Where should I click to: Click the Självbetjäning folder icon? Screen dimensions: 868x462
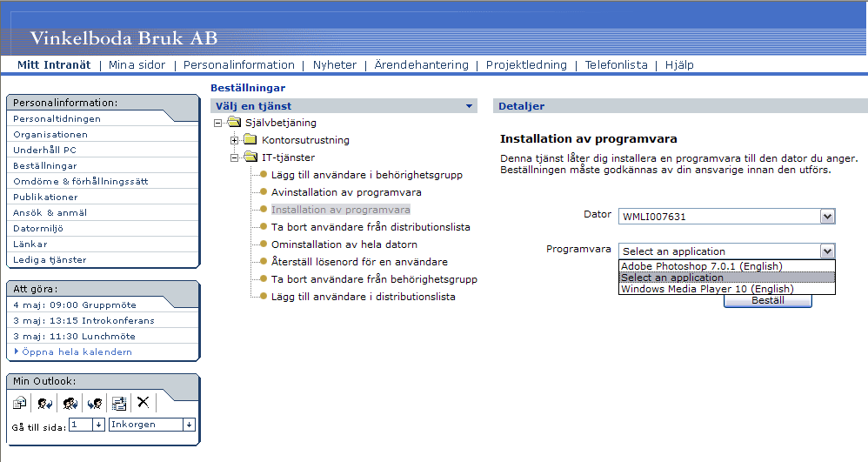(234, 123)
